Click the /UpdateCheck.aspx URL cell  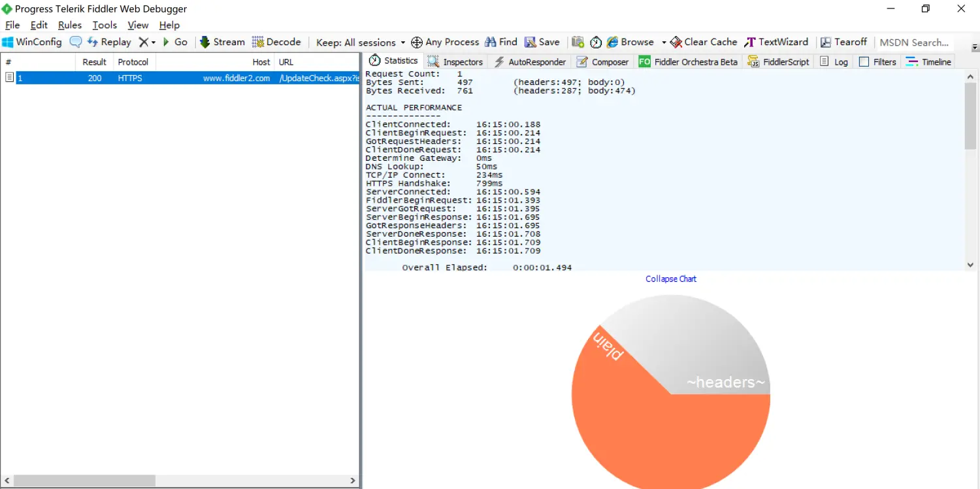[x=319, y=78]
